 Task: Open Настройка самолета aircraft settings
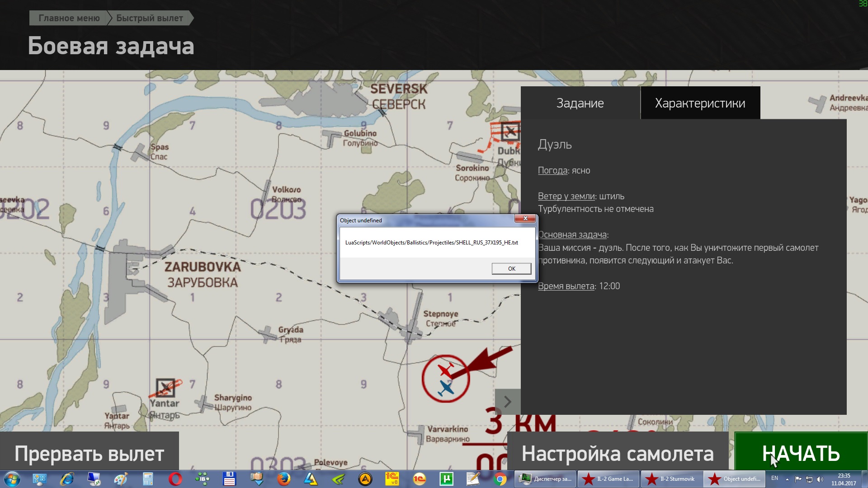click(618, 452)
